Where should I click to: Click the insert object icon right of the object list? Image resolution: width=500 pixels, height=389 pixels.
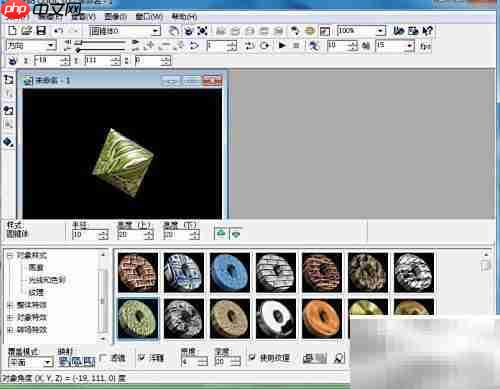coord(173,31)
